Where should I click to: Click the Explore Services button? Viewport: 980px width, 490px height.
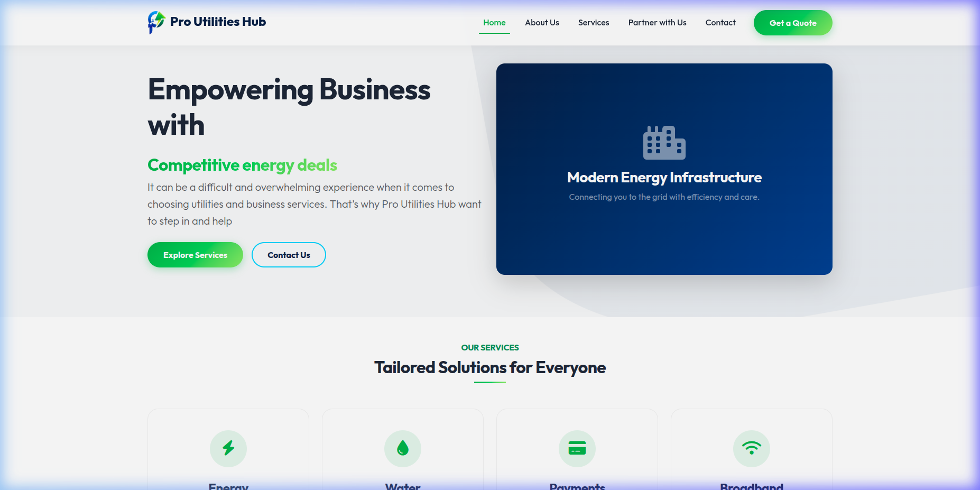tap(195, 255)
